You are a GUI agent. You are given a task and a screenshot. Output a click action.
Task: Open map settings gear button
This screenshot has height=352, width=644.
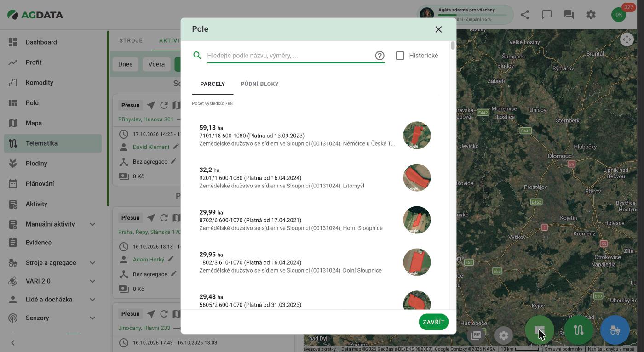tap(504, 335)
